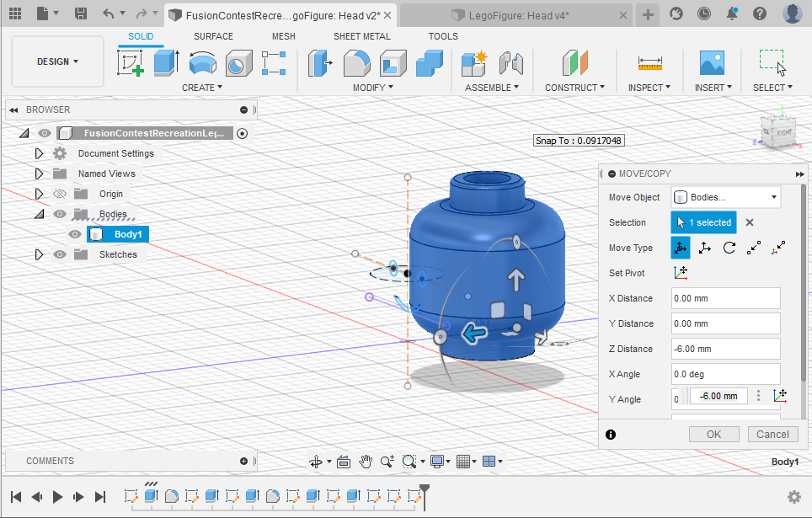Open a new design tab with plus

tap(648, 14)
